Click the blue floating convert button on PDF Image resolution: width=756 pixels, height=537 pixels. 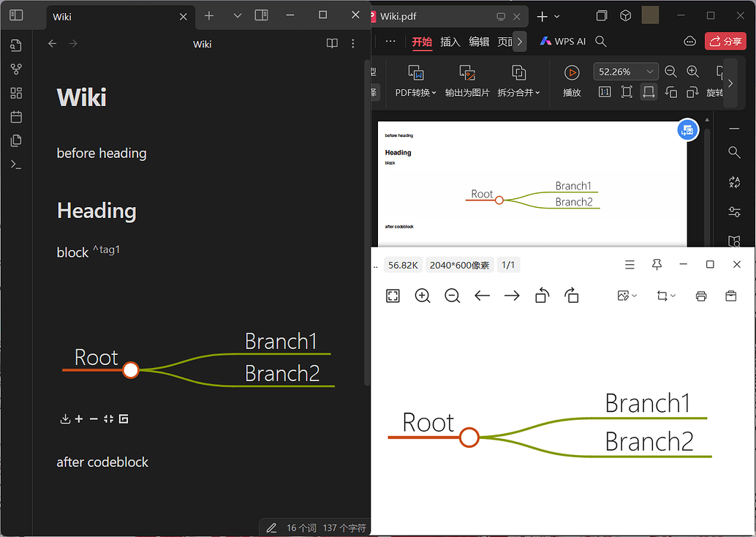[x=688, y=129]
